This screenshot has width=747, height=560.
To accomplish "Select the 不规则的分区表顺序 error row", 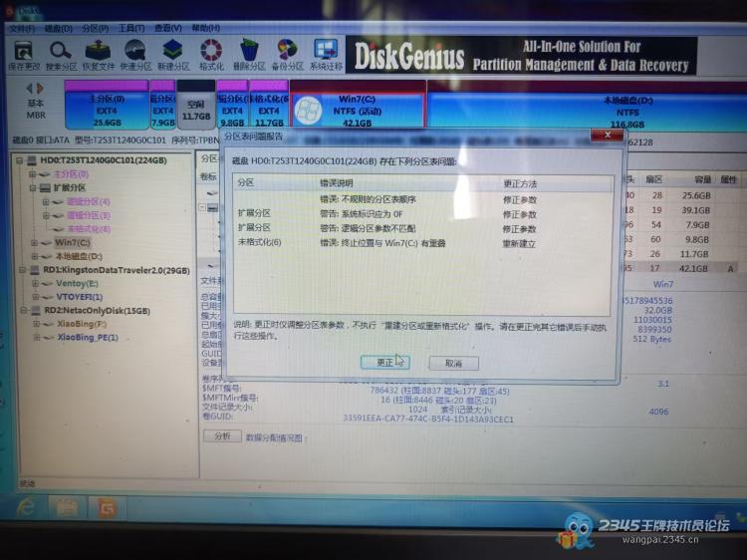I will coord(421,199).
